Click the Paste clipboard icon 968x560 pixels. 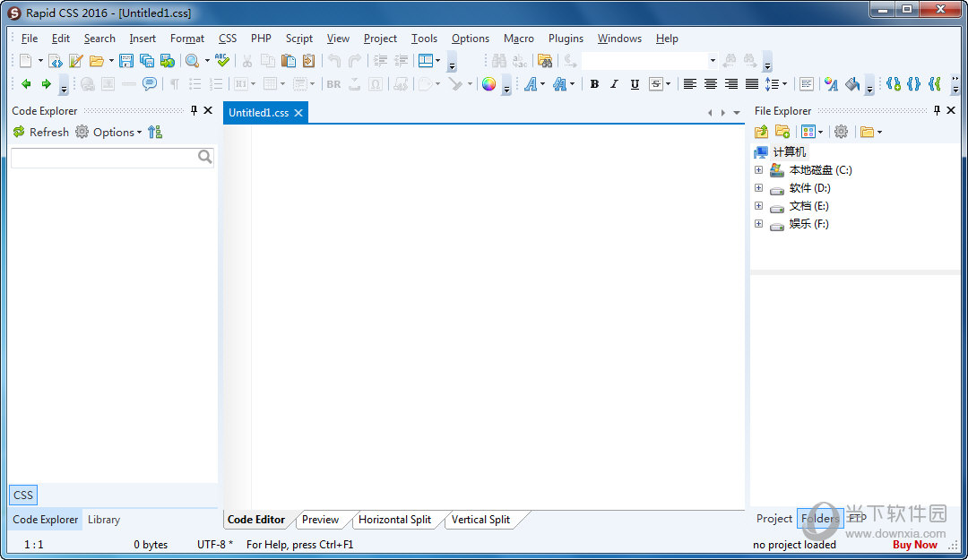pos(289,61)
